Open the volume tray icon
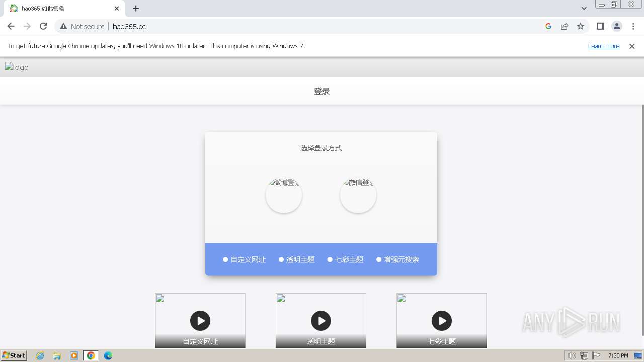 click(572, 355)
